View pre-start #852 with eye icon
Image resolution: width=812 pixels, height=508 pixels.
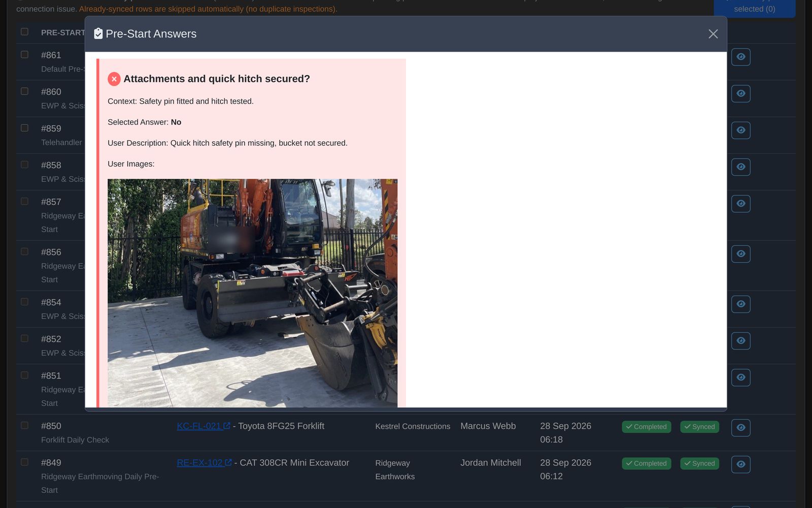point(741,340)
